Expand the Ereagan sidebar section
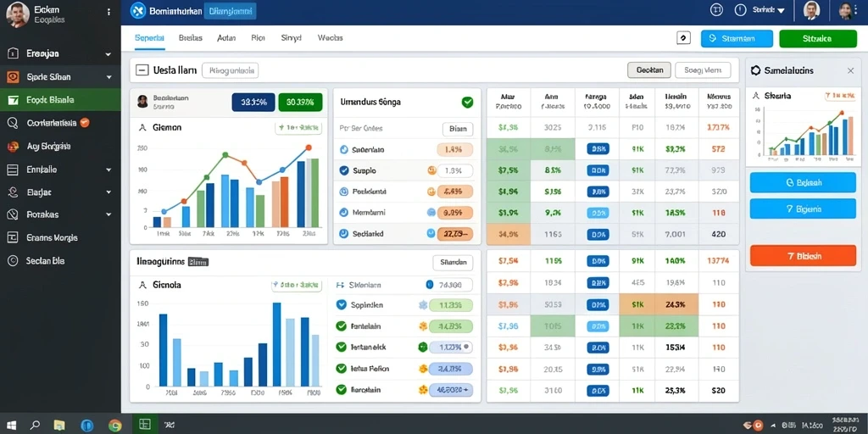This screenshot has width=868, height=434. pos(108,54)
